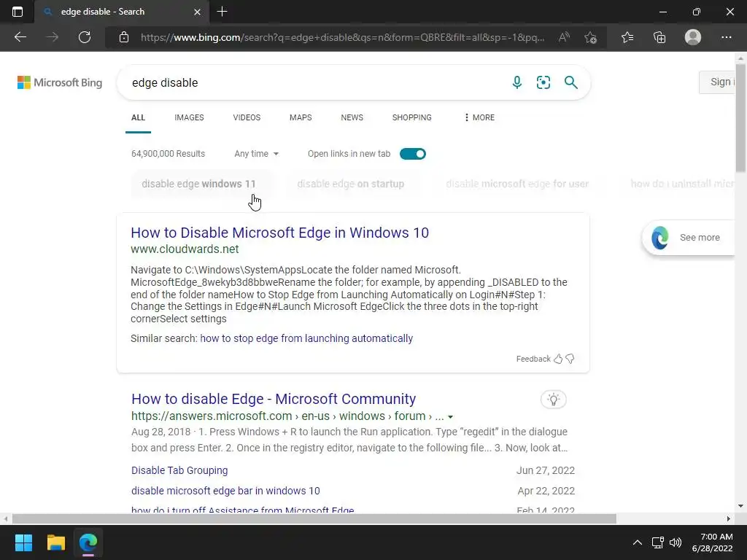Click the horizontal scrollbar thumb
The image size is (747, 560).
(314, 518)
